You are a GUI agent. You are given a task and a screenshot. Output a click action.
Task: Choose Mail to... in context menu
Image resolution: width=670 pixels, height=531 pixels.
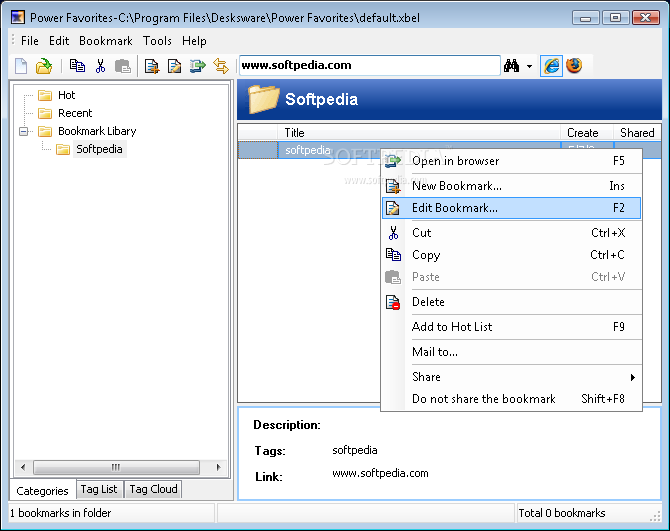click(511, 352)
